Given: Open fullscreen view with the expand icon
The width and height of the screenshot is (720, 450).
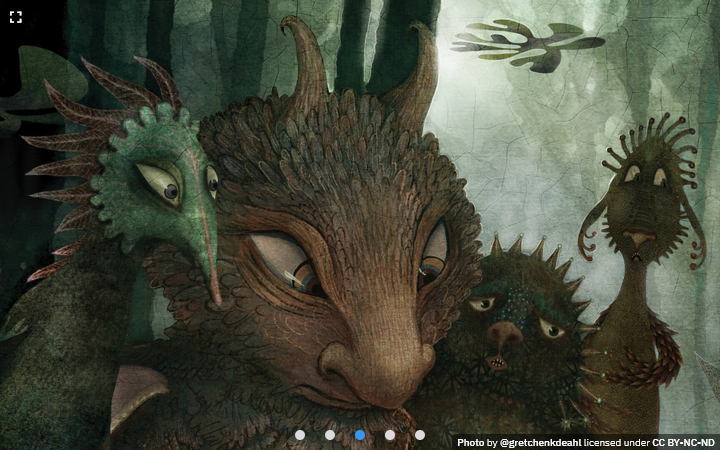Looking at the screenshot, I should (x=16, y=17).
